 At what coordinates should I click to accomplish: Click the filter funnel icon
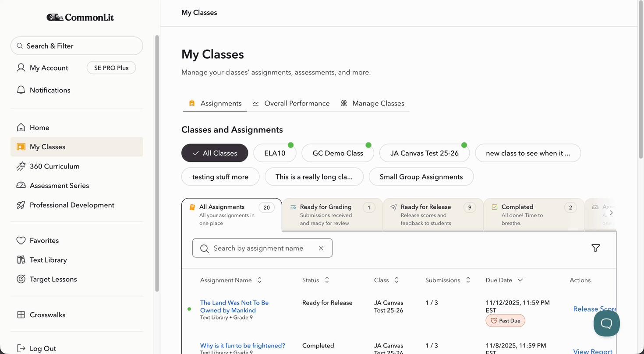(x=595, y=248)
